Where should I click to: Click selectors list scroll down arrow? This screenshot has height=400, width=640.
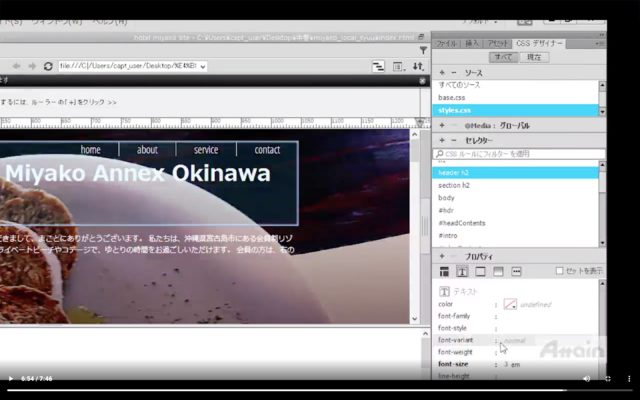click(602, 243)
